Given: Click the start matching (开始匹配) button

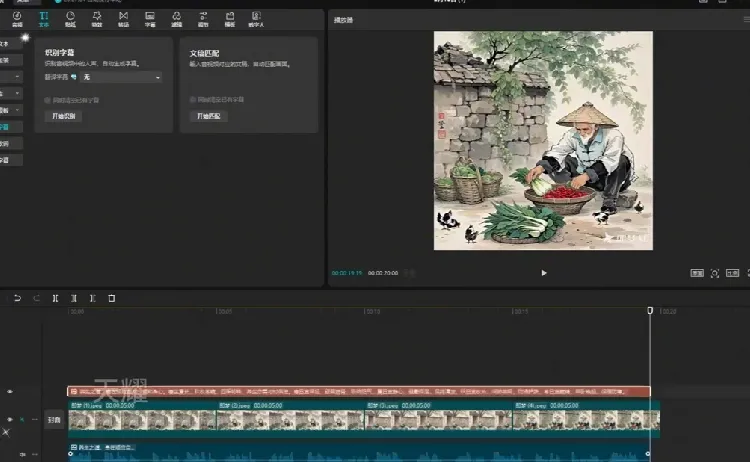Looking at the screenshot, I should click(x=209, y=116).
